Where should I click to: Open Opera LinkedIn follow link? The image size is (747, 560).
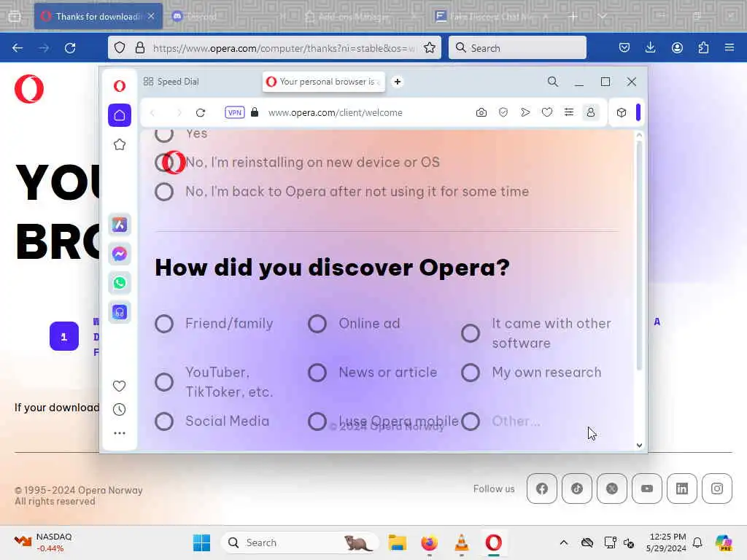coord(682,489)
